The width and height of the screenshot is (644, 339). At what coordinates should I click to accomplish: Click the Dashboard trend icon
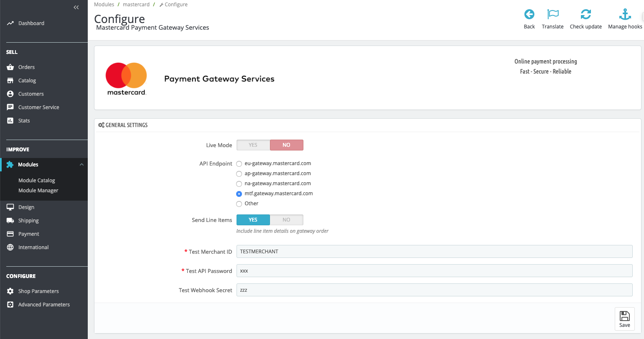tap(10, 23)
